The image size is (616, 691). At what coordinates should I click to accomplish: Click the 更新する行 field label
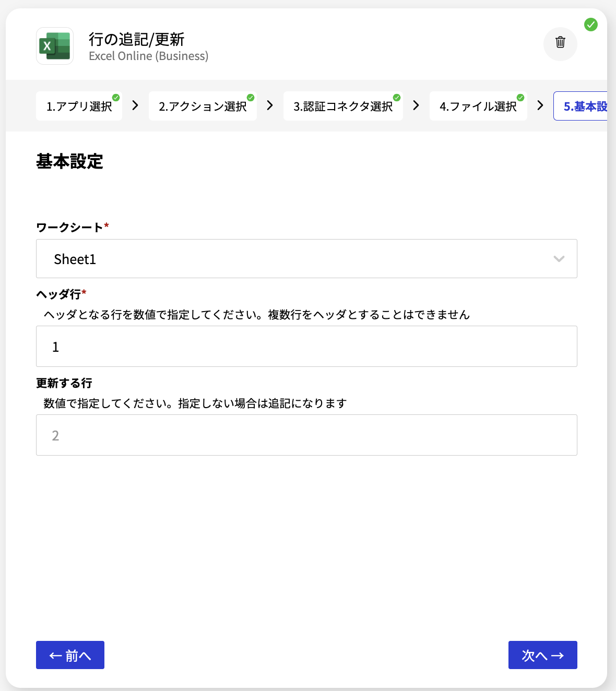coord(64,383)
